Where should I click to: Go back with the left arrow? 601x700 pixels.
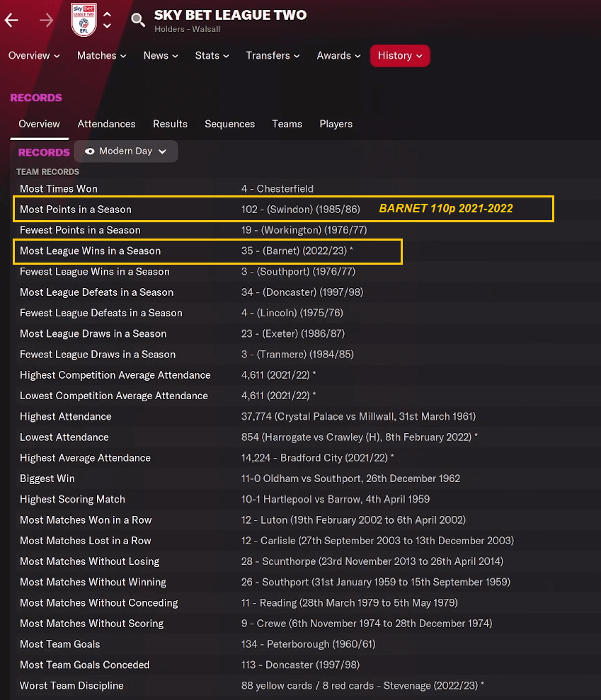[11, 20]
